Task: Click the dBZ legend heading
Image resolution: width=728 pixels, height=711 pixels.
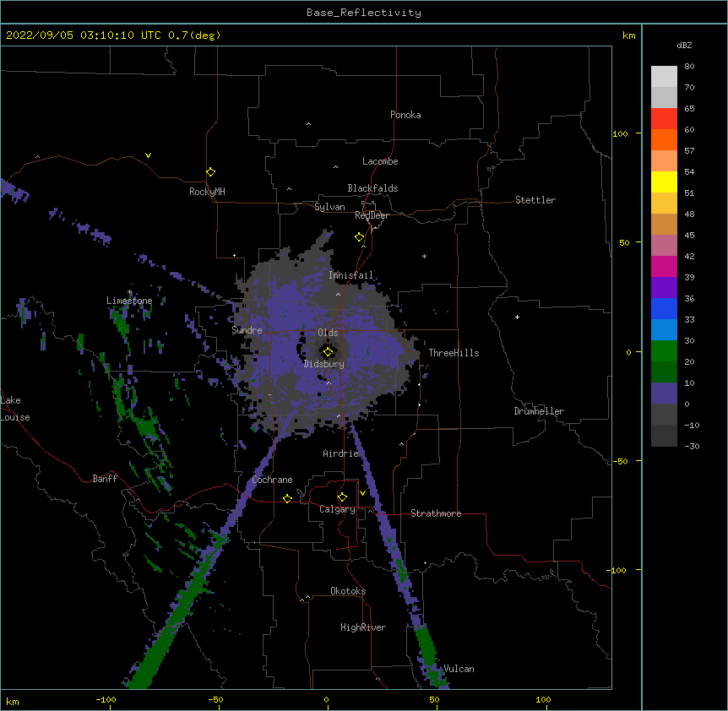Action: 684,46
